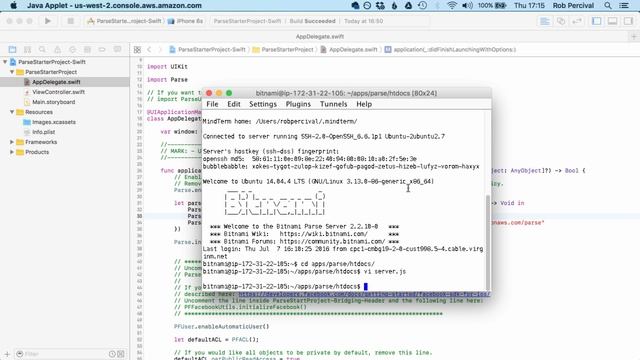Click ParseStarterProject-Swift in the jump bar

pyautogui.click(x=207, y=49)
